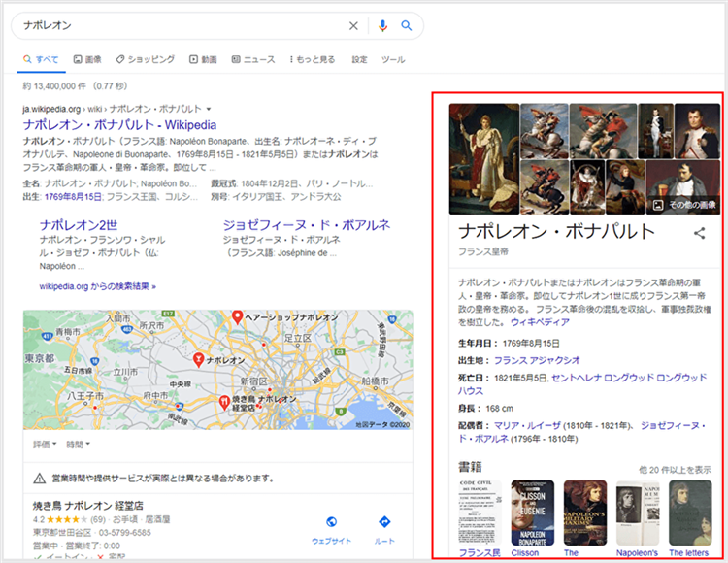The height and width of the screenshot is (563, 728).
Task: Click the ナポレオン bar map pin
Action: tap(198, 360)
